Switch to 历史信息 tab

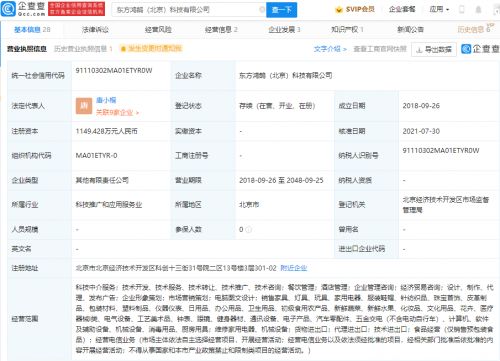tap(475, 29)
